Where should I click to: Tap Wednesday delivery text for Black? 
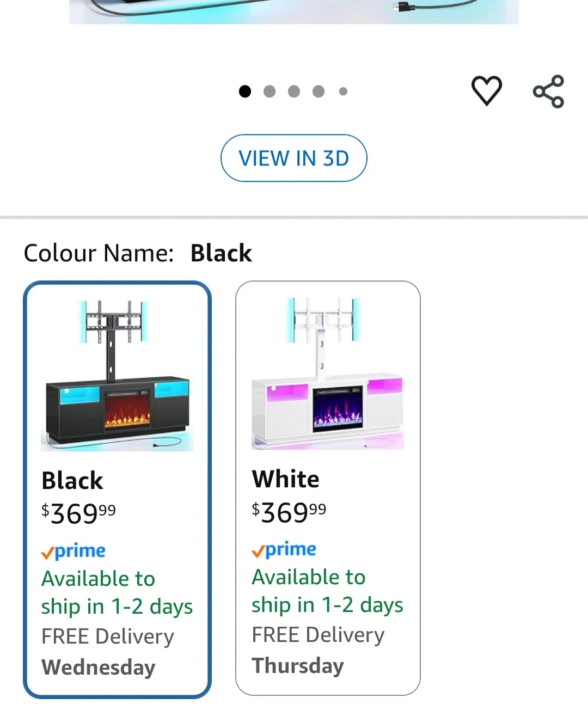99,667
